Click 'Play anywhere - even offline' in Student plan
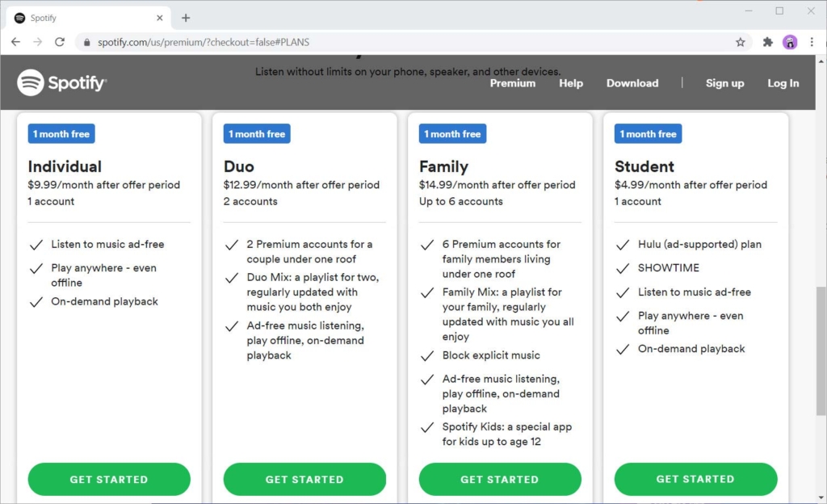Screen dimensions: 827x504 pos(691,323)
